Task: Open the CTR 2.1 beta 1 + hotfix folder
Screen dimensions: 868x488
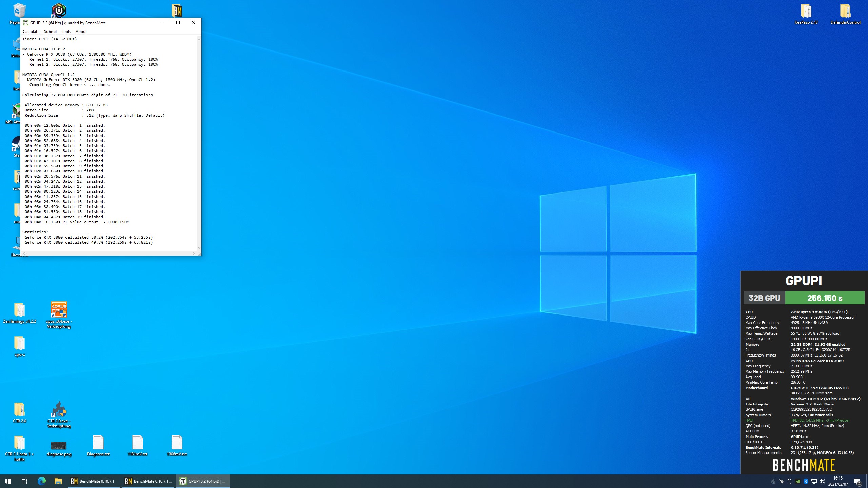Action: pyautogui.click(x=19, y=448)
